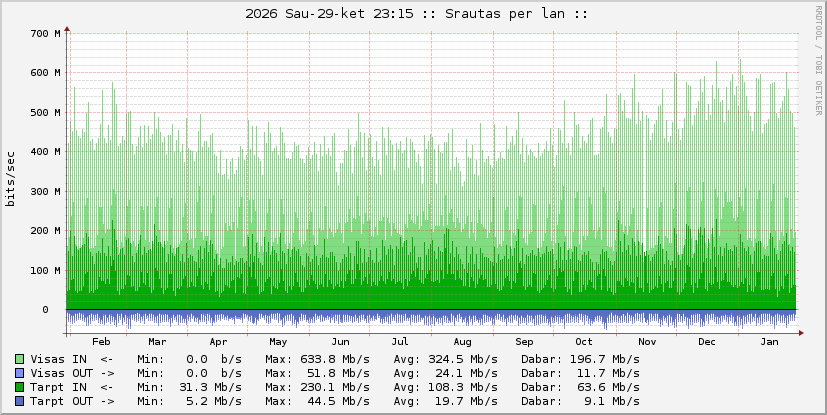The image size is (827, 415).
Task: Select the Oct month label on the time axis
Action: click(584, 342)
